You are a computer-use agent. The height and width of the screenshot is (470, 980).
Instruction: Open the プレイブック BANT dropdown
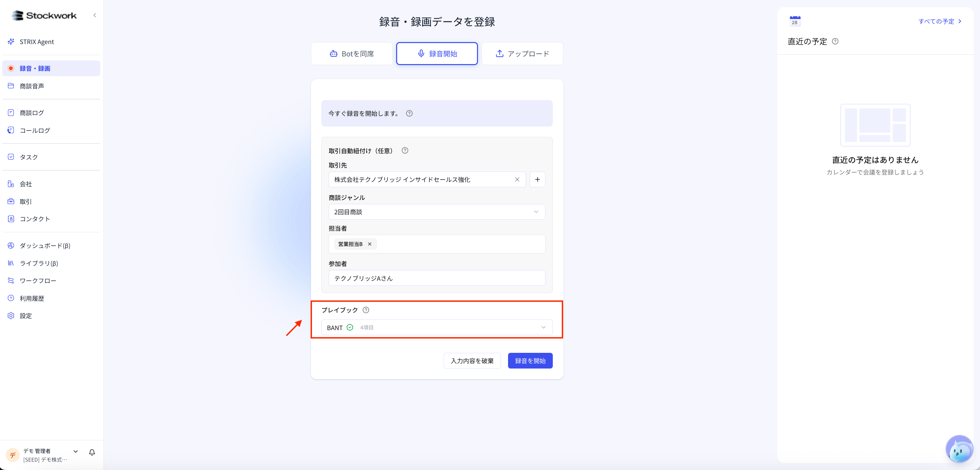click(x=437, y=327)
